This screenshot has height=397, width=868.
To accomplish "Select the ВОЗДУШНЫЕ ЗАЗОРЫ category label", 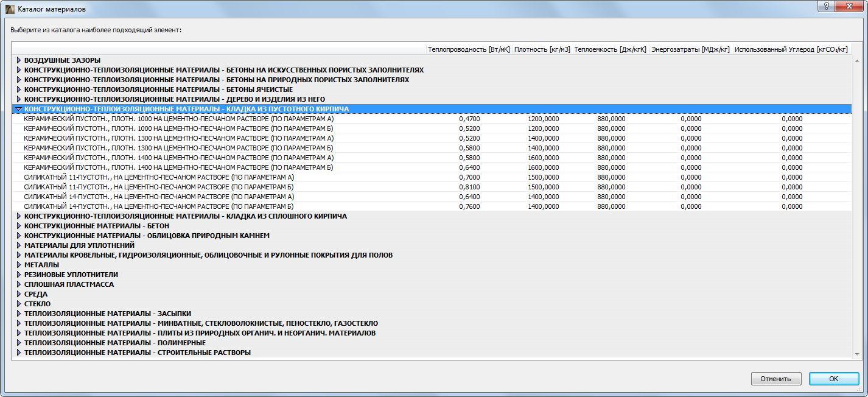I will pos(63,60).
